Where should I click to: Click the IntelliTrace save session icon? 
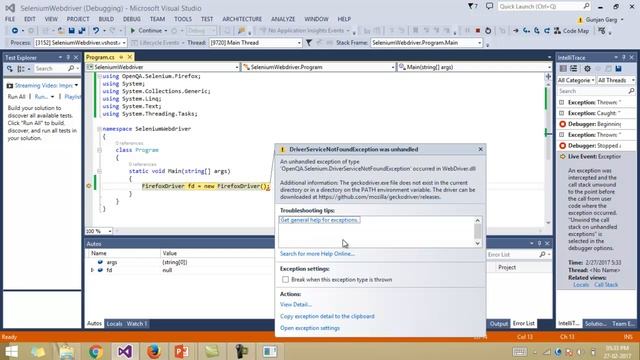coord(618,69)
